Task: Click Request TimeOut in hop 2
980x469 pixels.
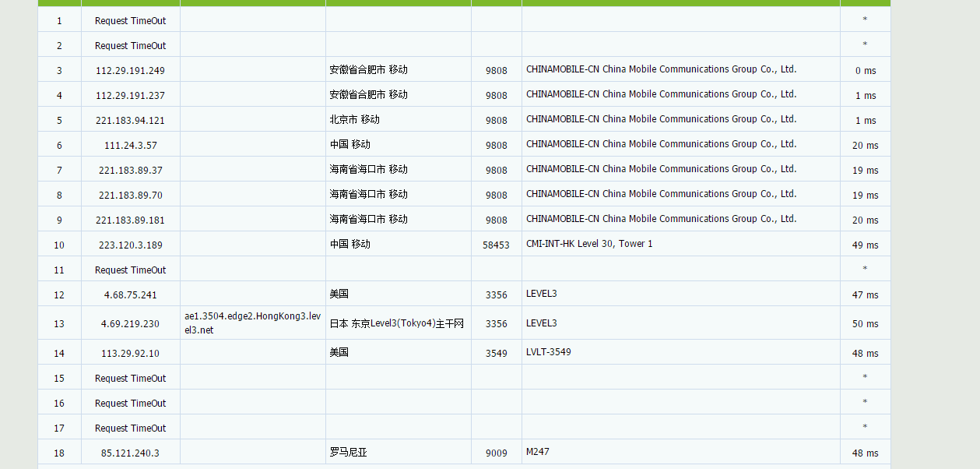Action: coord(130,45)
